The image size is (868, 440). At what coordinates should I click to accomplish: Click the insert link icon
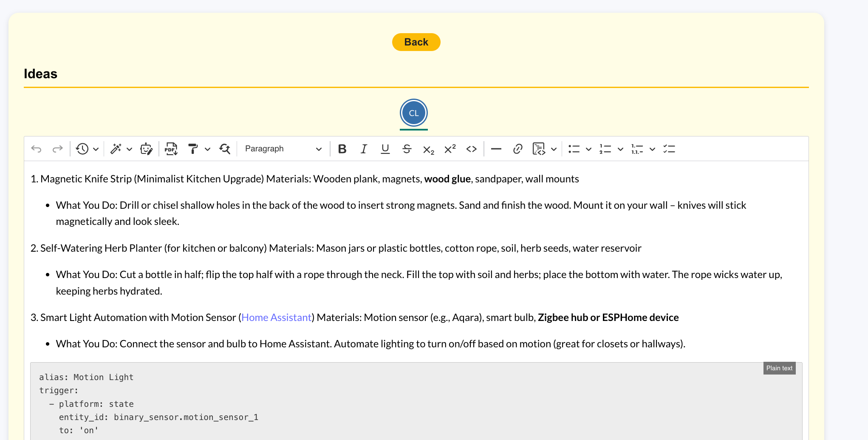click(517, 149)
